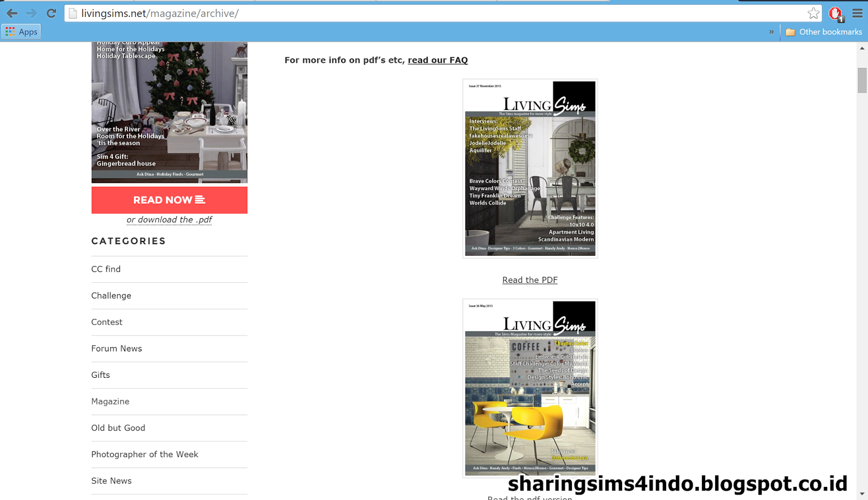Select the CC find category
The height and width of the screenshot is (500, 868).
pos(106,269)
